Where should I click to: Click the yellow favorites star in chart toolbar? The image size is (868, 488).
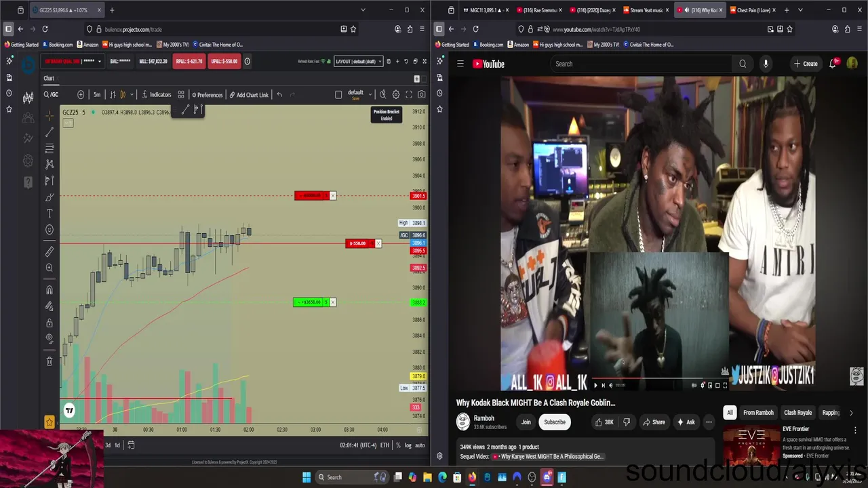click(x=50, y=422)
